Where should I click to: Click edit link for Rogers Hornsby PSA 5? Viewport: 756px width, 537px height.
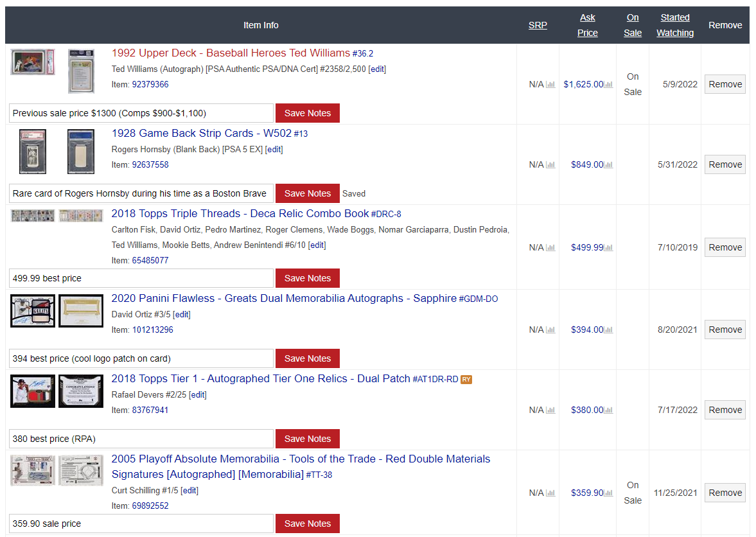pos(274,150)
